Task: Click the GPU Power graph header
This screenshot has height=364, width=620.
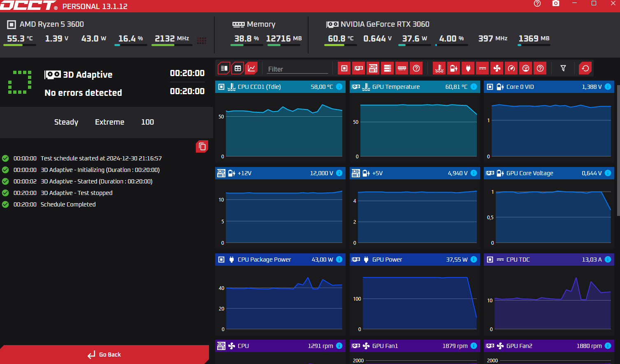Action: tap(415, 260)
